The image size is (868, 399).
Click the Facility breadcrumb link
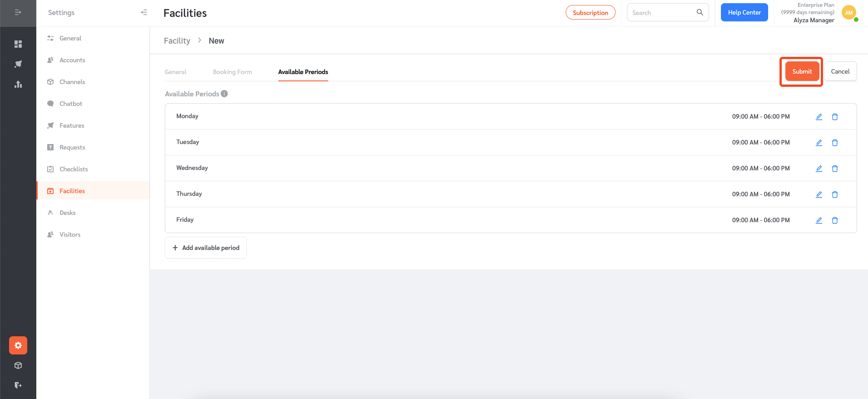point(177,41)
